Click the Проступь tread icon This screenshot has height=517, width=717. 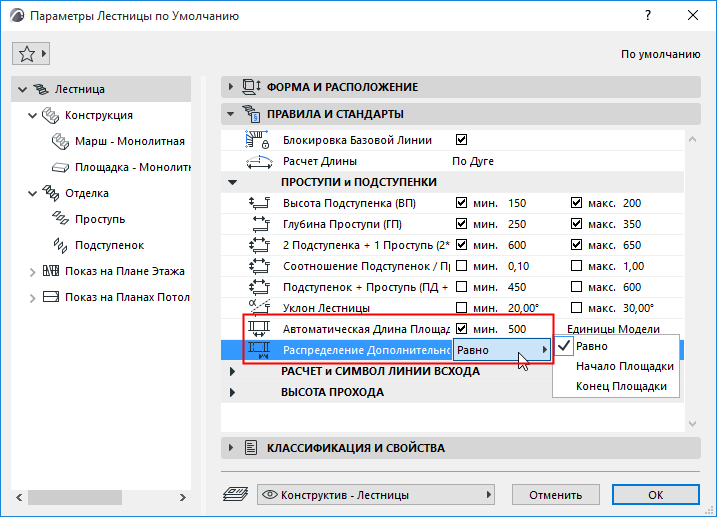tap(60, 219)
